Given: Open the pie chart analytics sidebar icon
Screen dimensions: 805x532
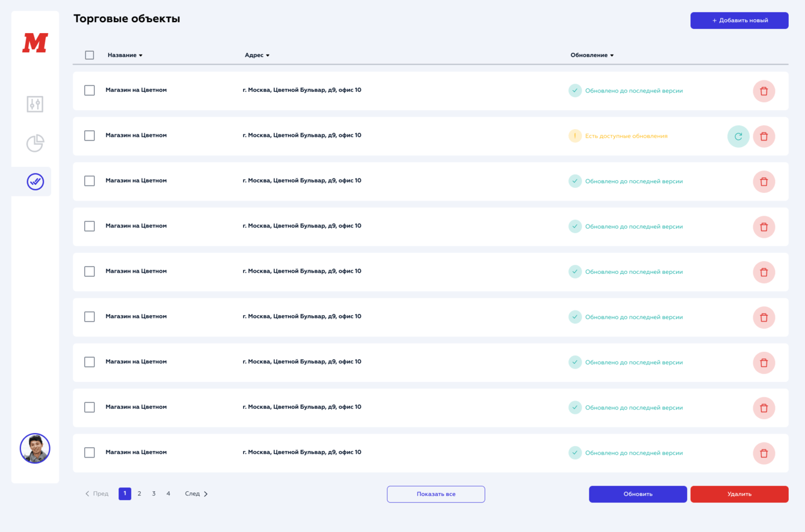Looking at the screenshot, I should [35, 144].
